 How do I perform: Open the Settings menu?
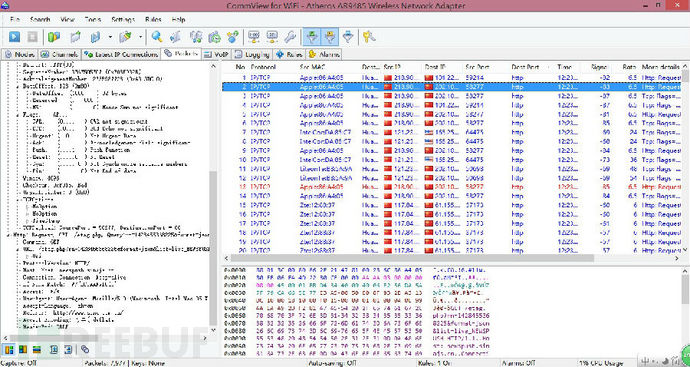click(123, 20)
